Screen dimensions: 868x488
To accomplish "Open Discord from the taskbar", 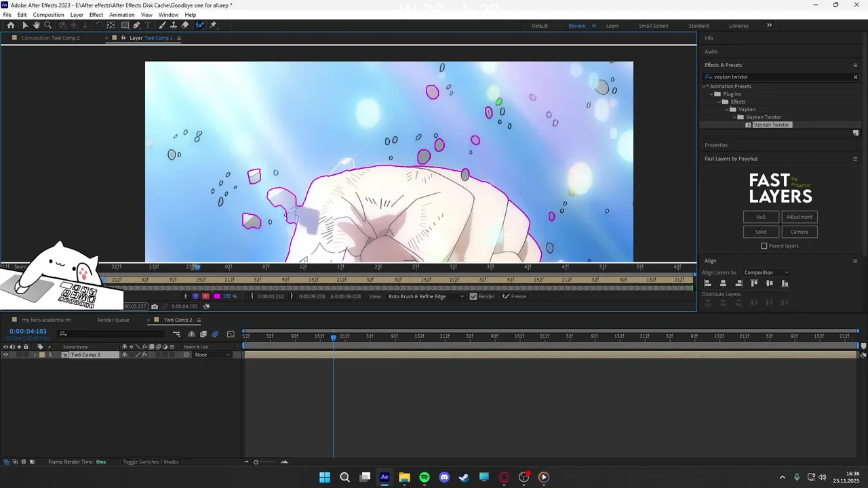I will [x=444, y=477].
